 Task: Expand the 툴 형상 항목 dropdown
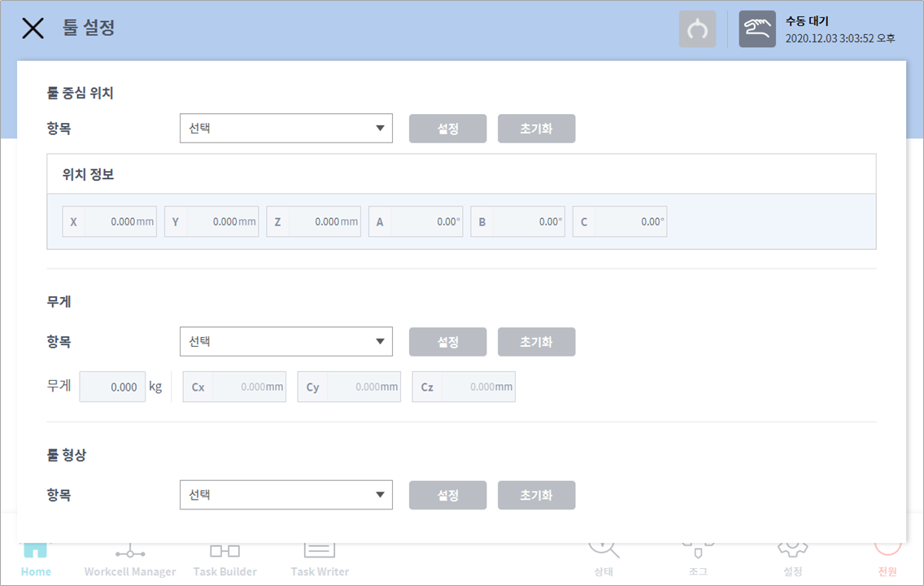[285, 495]
